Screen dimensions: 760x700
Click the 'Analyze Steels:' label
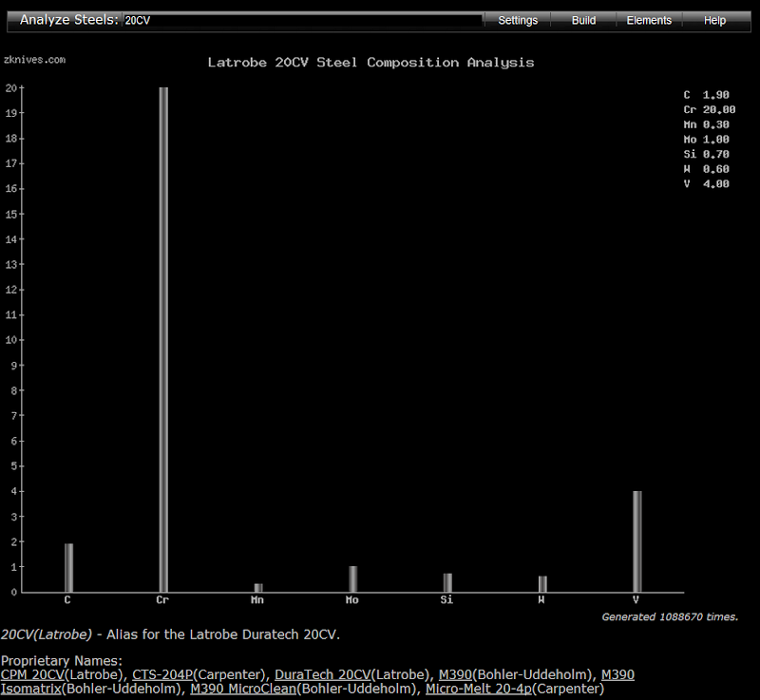68,20
